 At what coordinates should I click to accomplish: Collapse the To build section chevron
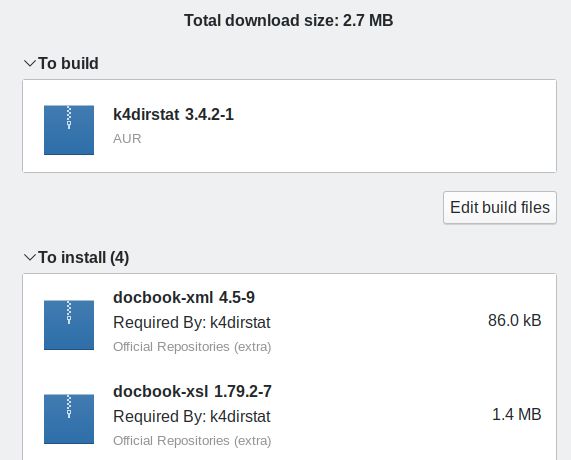[30, 63]
